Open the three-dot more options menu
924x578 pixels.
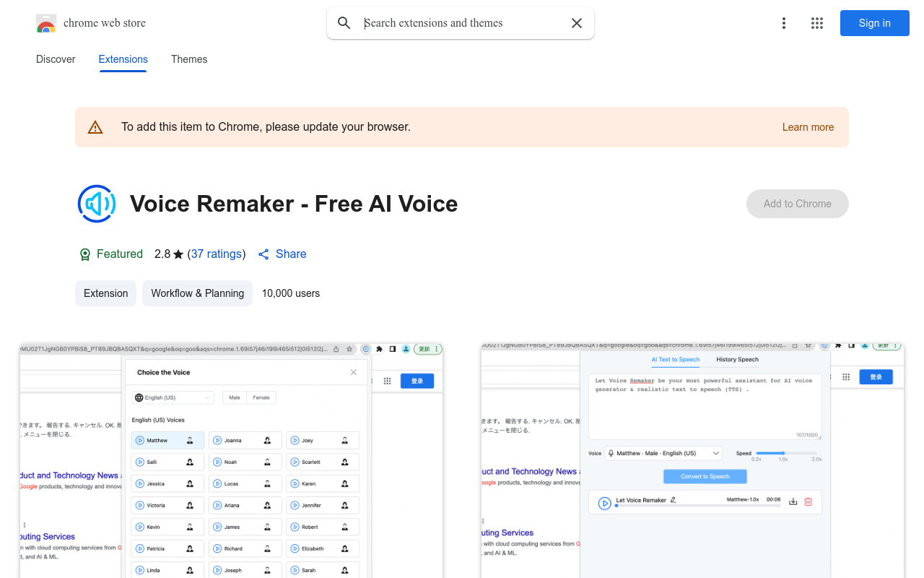pos(784,23)
